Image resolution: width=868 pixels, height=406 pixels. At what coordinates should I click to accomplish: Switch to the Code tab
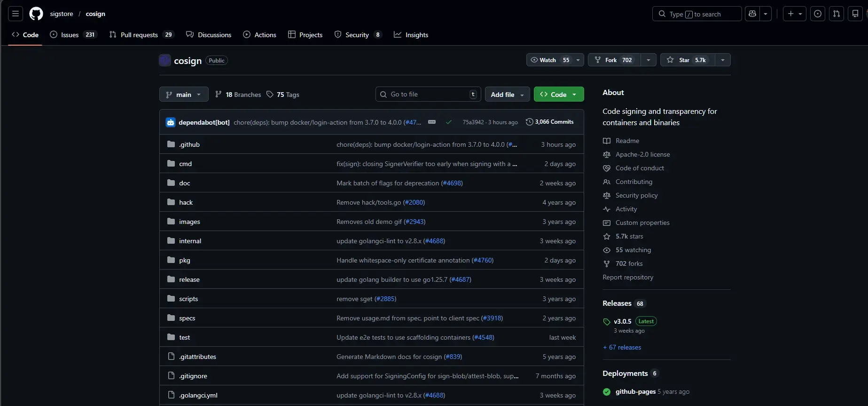25,34
